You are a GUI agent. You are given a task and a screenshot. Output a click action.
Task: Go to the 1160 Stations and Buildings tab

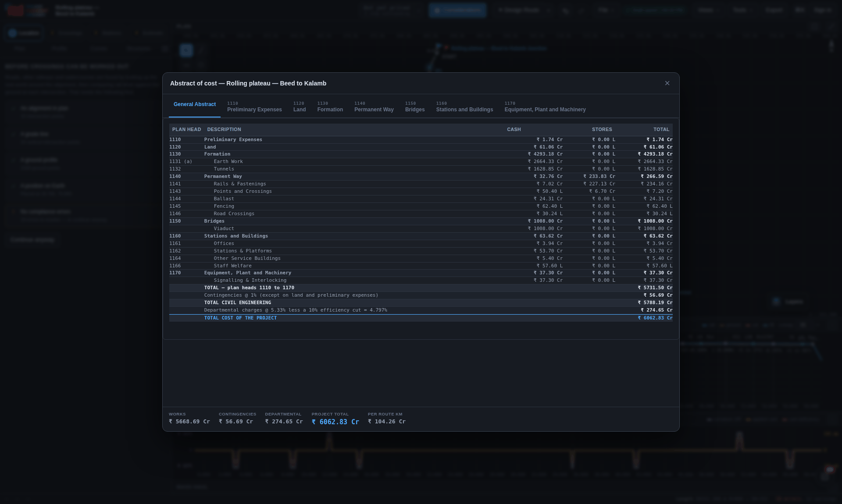point(464,106)
